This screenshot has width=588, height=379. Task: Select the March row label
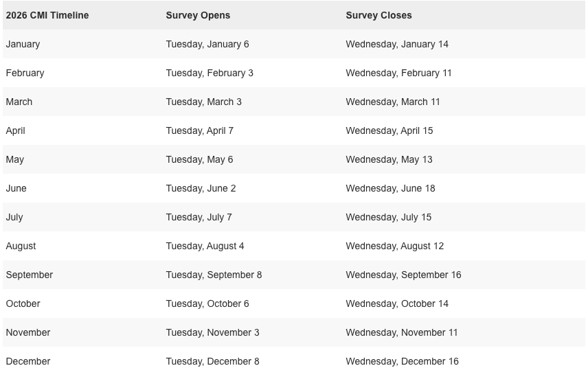19,102
